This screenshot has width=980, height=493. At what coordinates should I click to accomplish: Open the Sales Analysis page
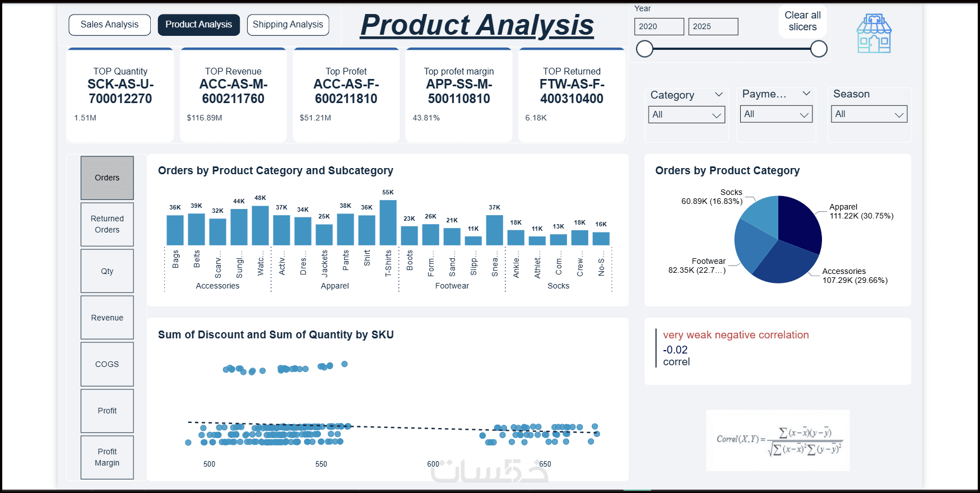[109, 25]
